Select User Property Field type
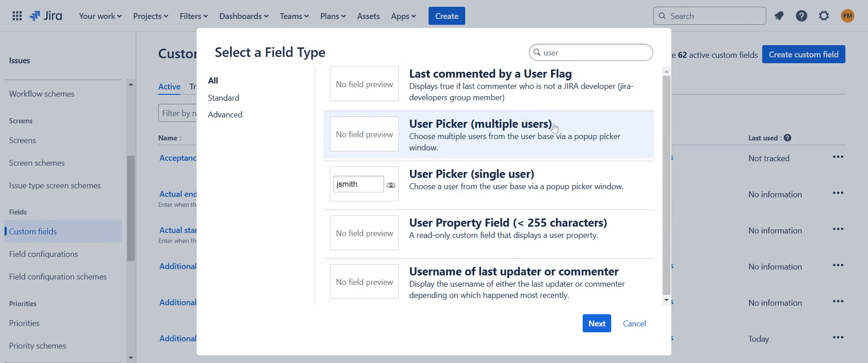The width and height of the screenshot is (868, 363). 488,233
